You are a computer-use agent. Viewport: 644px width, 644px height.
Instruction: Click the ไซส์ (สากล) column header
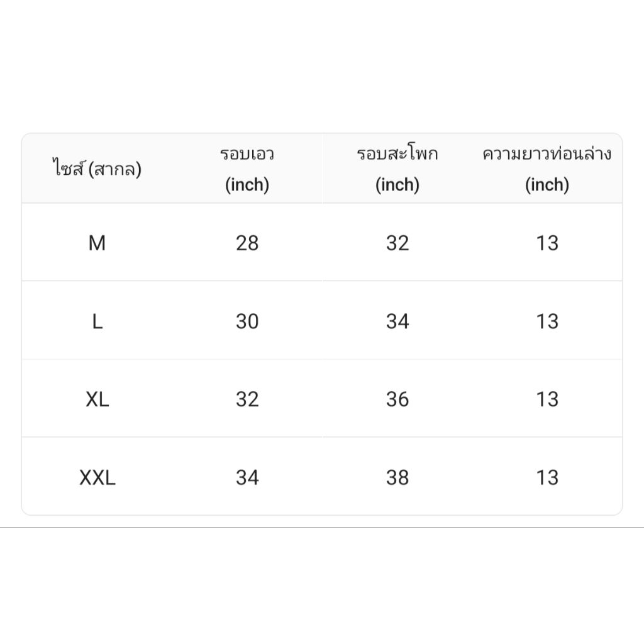click(x=97, y=169)
